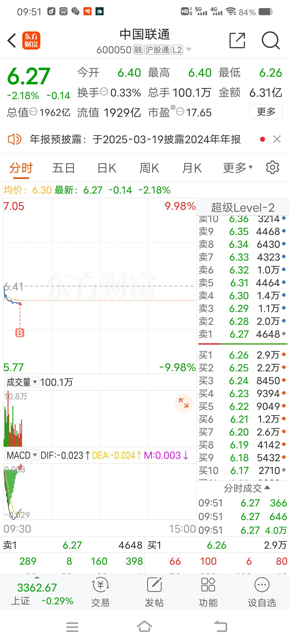
Task: Tap the red-green buy/sell ratio bar
Action: (243, 344)
